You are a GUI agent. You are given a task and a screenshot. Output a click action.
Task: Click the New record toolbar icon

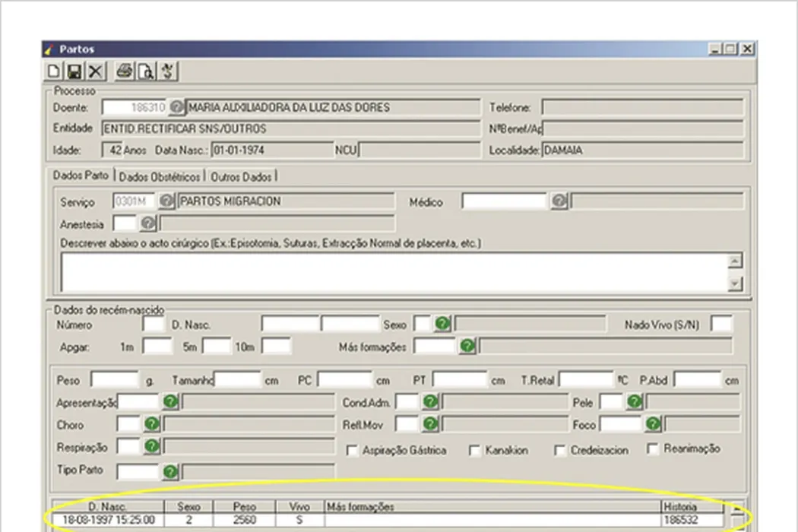[x=54, y=71]
